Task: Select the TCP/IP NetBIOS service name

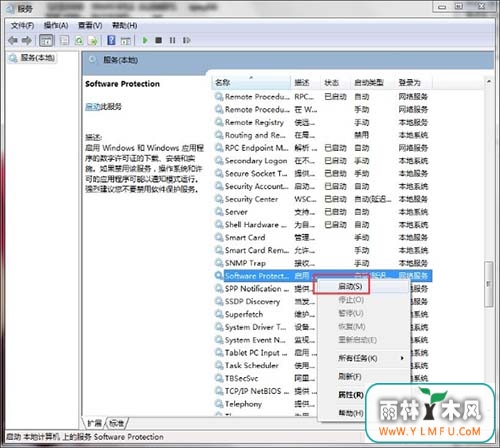Action: coord(257,391)
